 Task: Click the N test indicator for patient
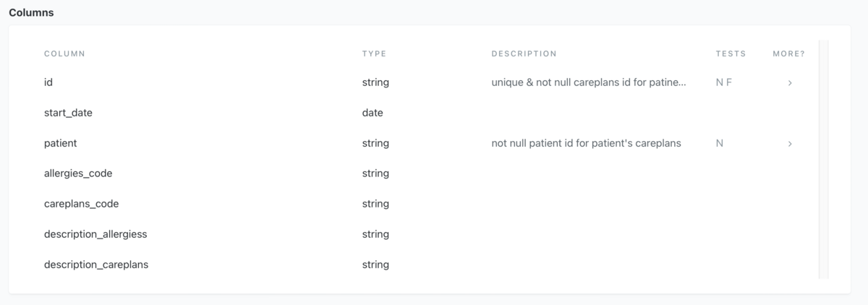(x=720, y=143)
